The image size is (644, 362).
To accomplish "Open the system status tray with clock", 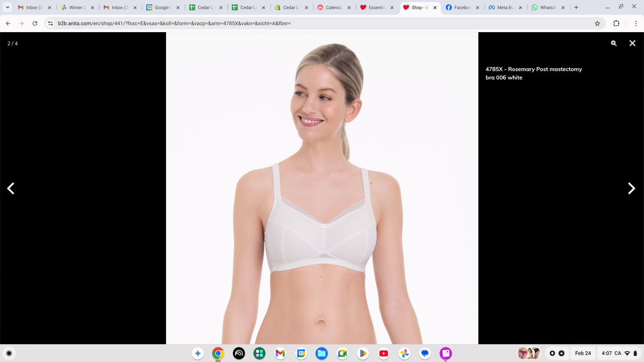I will pyautogui.click(x=619, y=353).
